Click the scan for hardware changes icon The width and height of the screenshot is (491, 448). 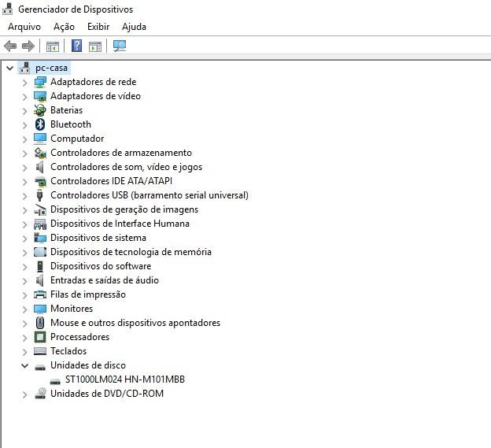pos(120,46)
